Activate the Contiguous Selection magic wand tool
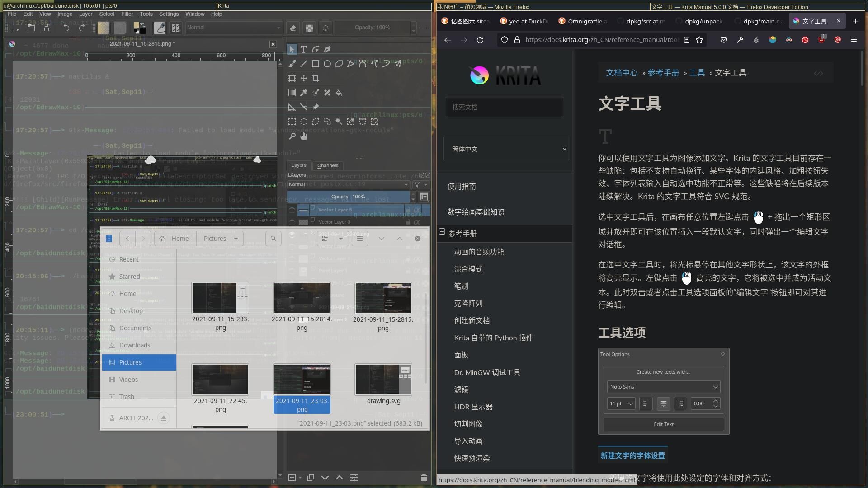The image size is (868, 488). pyautogui.click(x=339, y=122)
